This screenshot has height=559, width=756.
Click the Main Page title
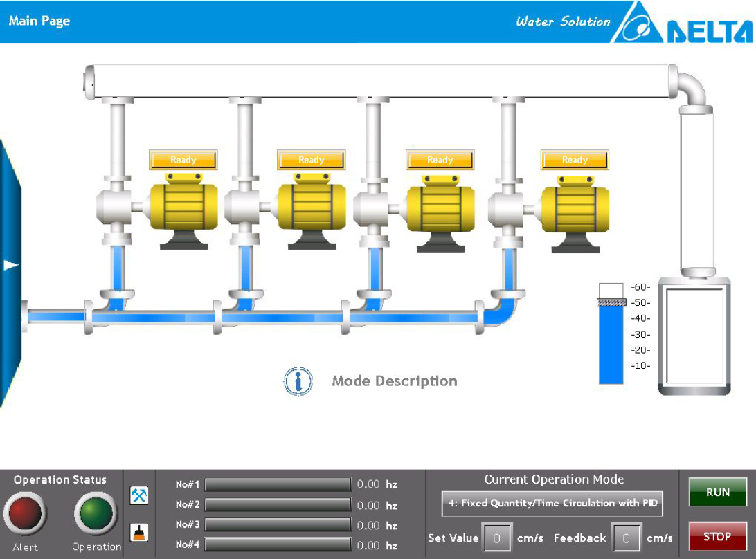point(39,21)
